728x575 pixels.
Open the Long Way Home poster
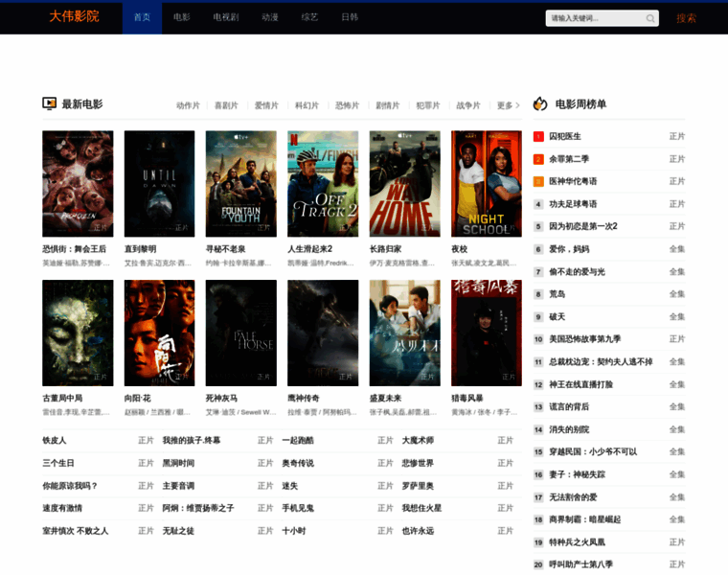coord(405,184)
